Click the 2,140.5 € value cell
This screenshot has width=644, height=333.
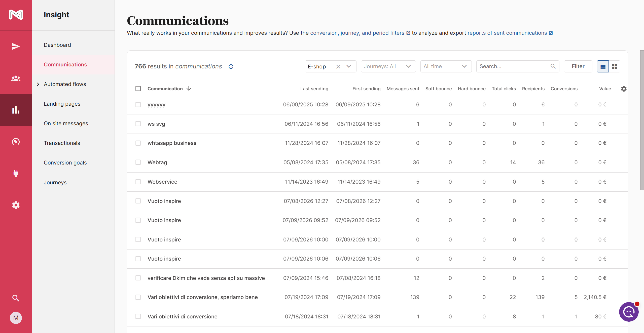click(x=595, y=297)
